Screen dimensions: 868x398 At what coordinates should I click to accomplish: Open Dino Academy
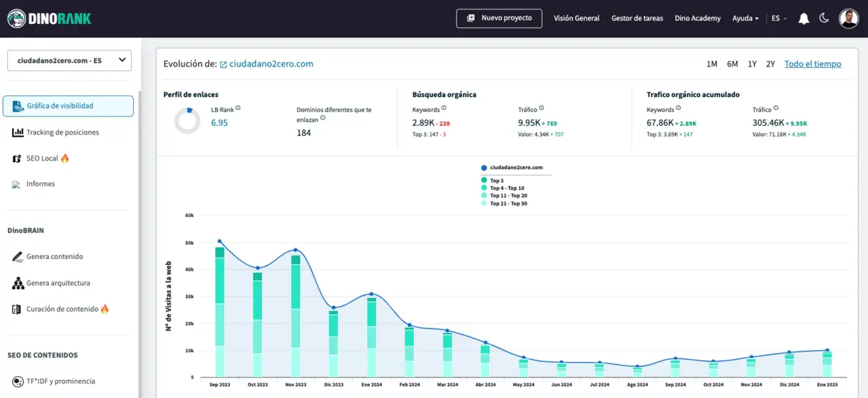click(697, 18)
